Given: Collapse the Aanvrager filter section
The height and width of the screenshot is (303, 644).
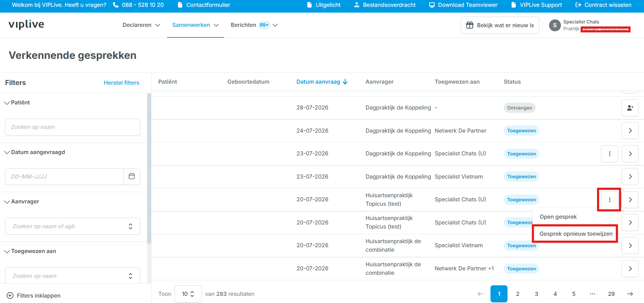Looking at the screenshot, I should (21, 201).
